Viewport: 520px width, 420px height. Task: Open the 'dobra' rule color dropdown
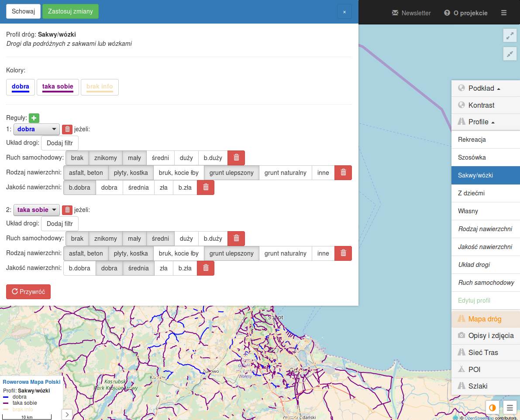(x=37, y=129)
